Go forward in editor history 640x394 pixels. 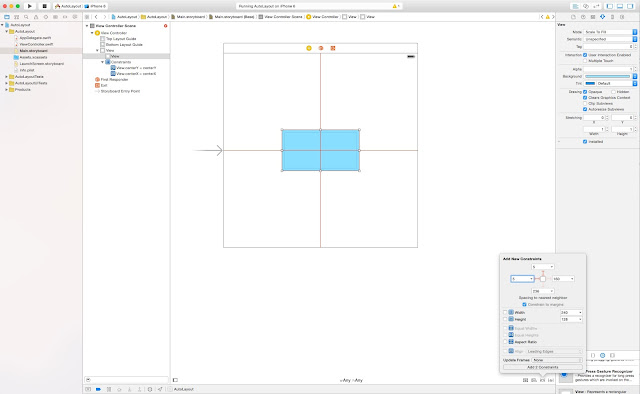click(x=104, y=17)
